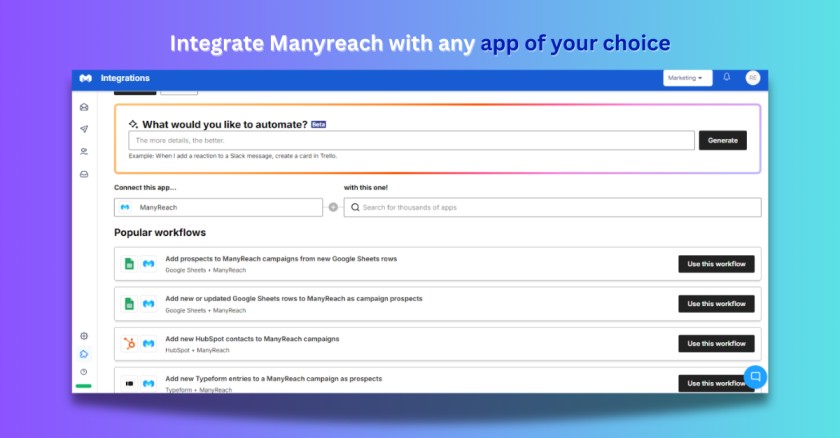840x438 pixels.
Task: Use the HubSpot contacts workflow
Action: click(716, 343)
